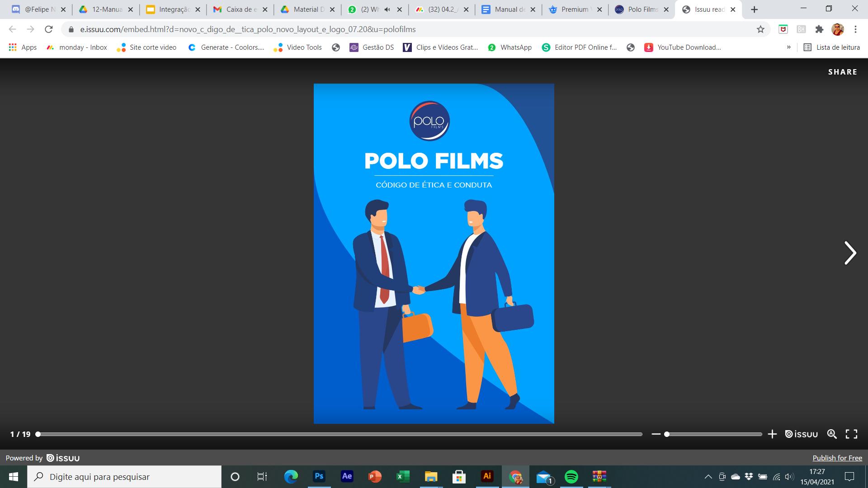Bookmark this page with star icon

760,29
